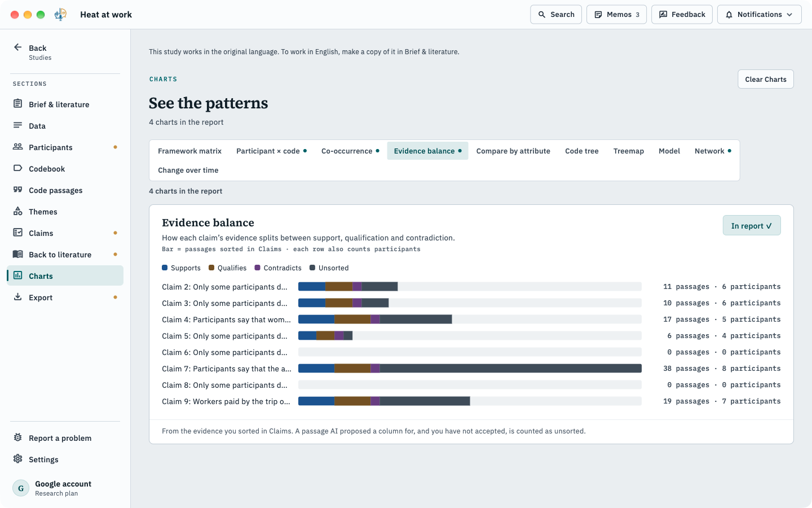Viewport: 812px width, 508px height.
Task: Click the Codebook tag icon
Action: [x=17, y=168]
